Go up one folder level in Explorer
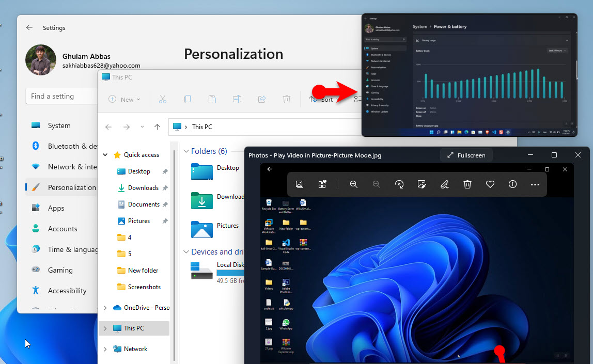This screenshot has width=593, height=364. (x=158, y=127)
